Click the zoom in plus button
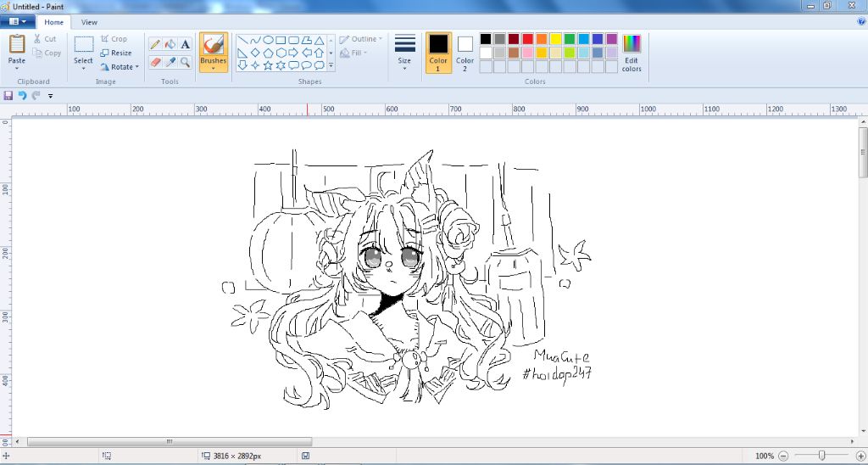The height and width of the screenshot is (465, 868). [860, 457]
